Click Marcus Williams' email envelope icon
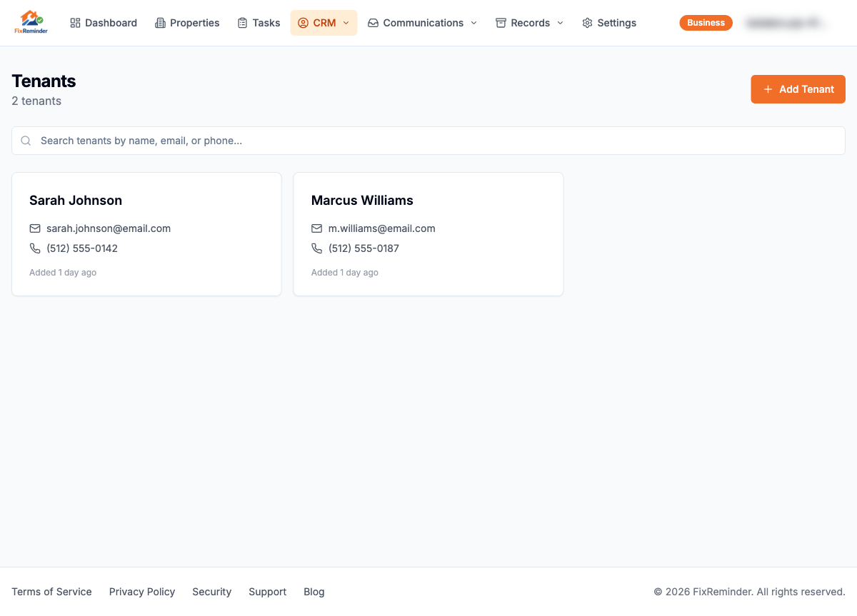Screen dimensions: 857x616 (317, 228)
